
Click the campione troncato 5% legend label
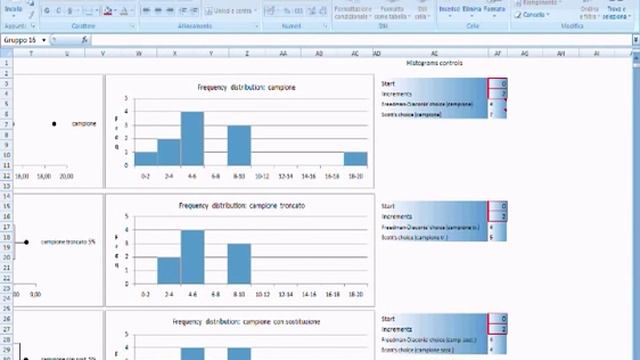(68, 242)
